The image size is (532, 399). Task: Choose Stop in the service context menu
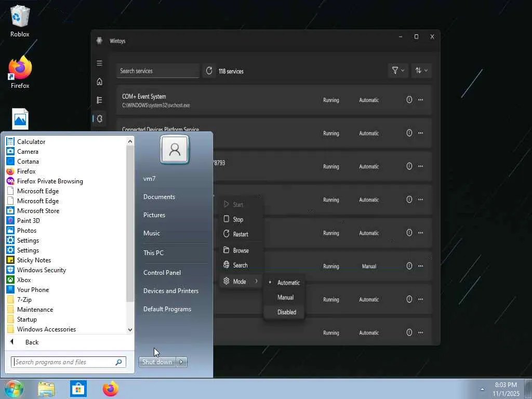pos(241,220)
